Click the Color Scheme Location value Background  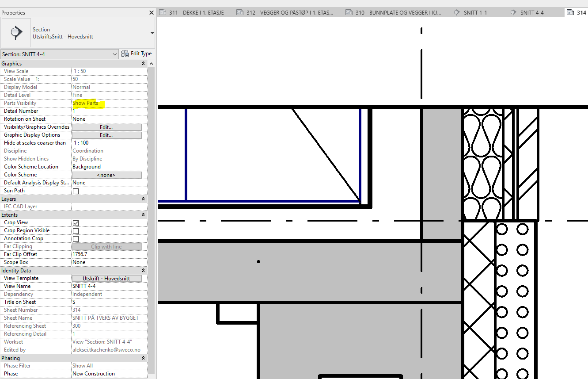click(106, 167)
